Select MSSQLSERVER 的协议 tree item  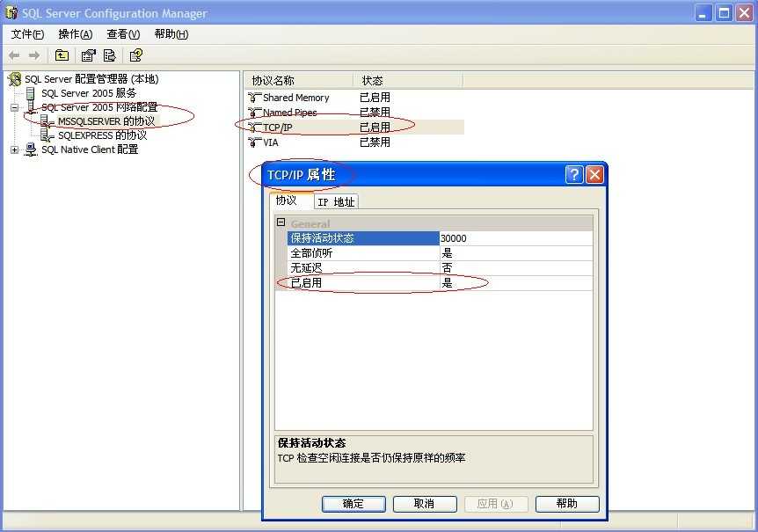(106, 121)
